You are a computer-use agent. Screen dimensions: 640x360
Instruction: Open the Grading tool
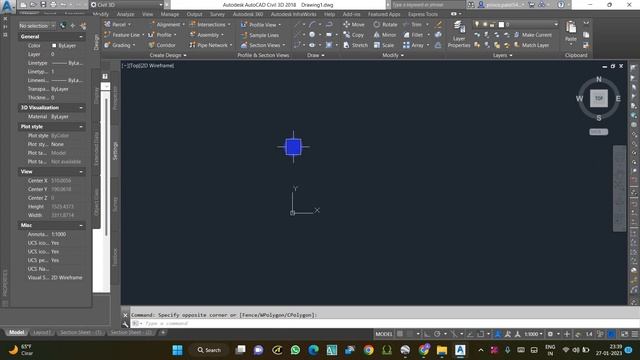coord(119,45)
